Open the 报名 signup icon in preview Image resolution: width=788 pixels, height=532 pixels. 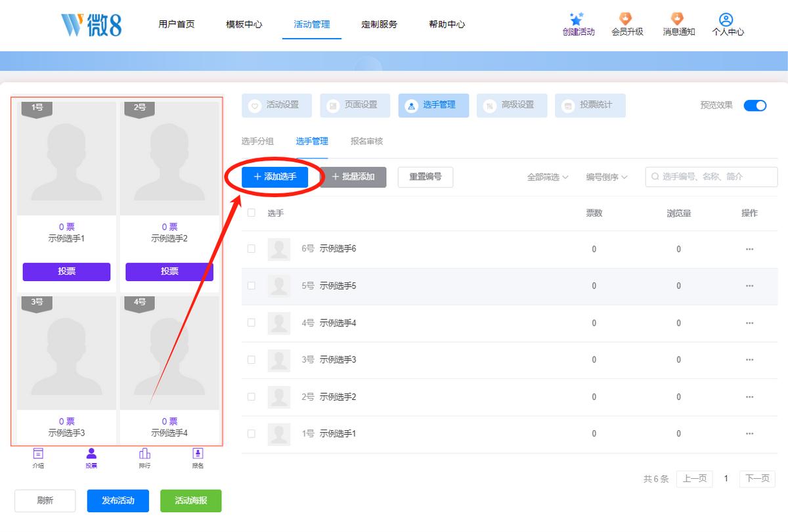pyautogui.click(x=198, y=453)
